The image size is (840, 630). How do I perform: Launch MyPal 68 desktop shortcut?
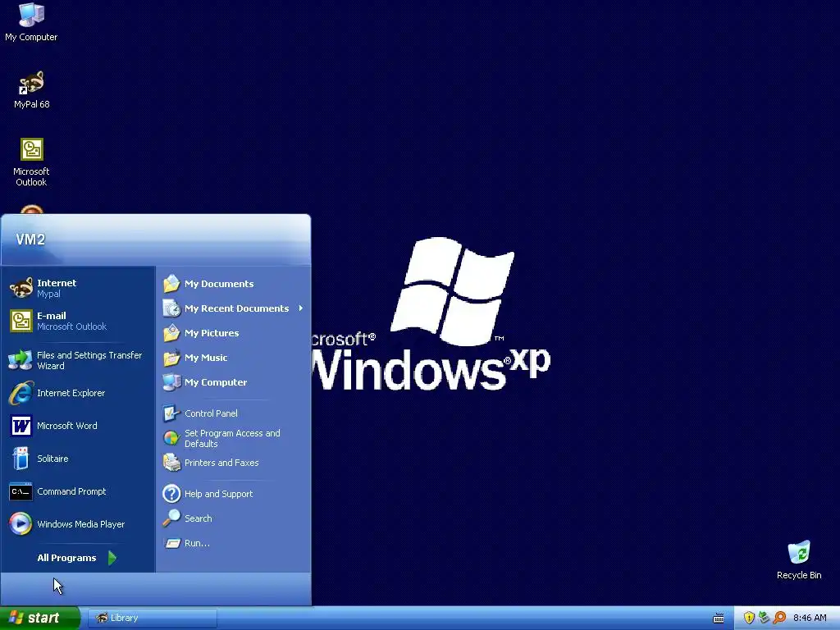pyautogui.click(x=31, y=89)
